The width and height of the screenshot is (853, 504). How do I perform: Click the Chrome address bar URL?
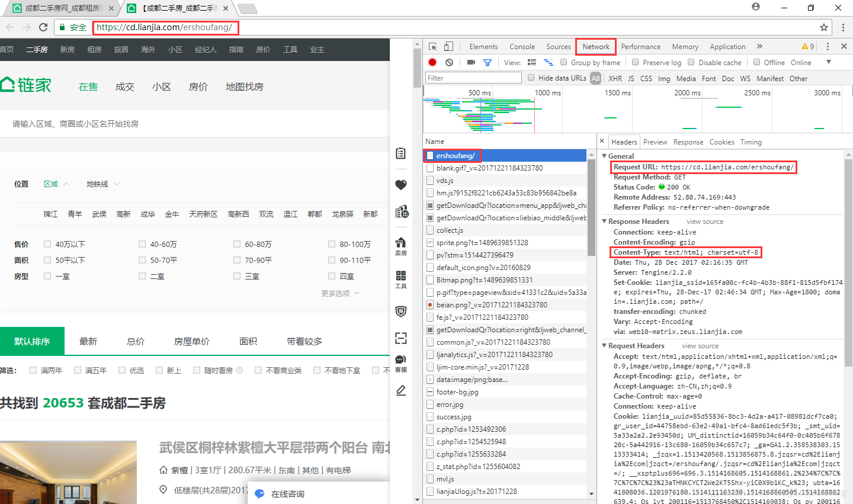point(164,27)
